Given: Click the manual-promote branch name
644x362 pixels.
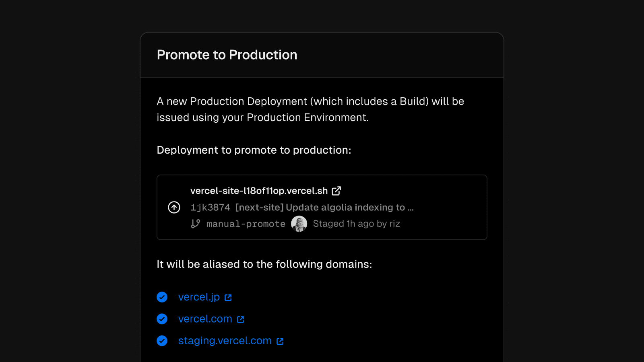Looking at the screenshot, I should click(246, 224).
